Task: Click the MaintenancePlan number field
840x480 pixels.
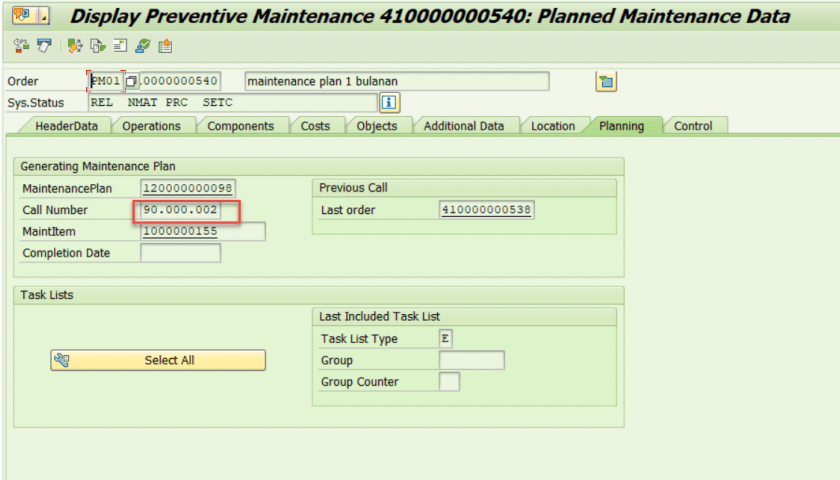Action: (x=188, y=188)
